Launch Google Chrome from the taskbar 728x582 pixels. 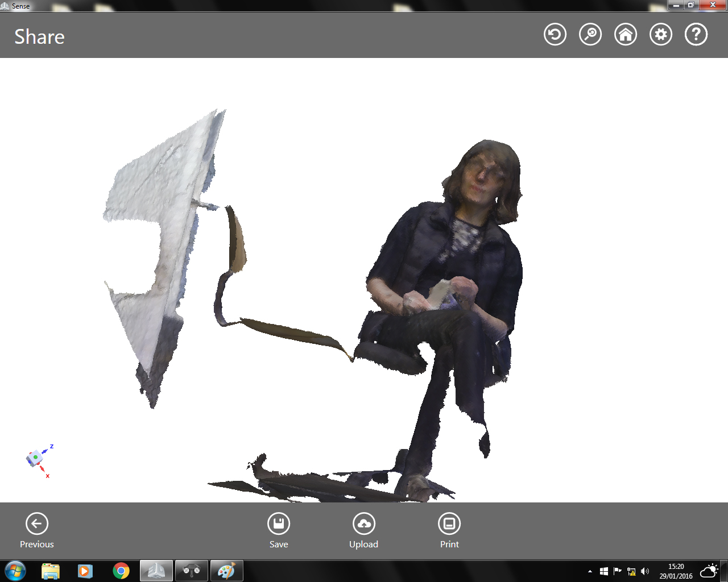pyautogui.click(x=121, y=571)
